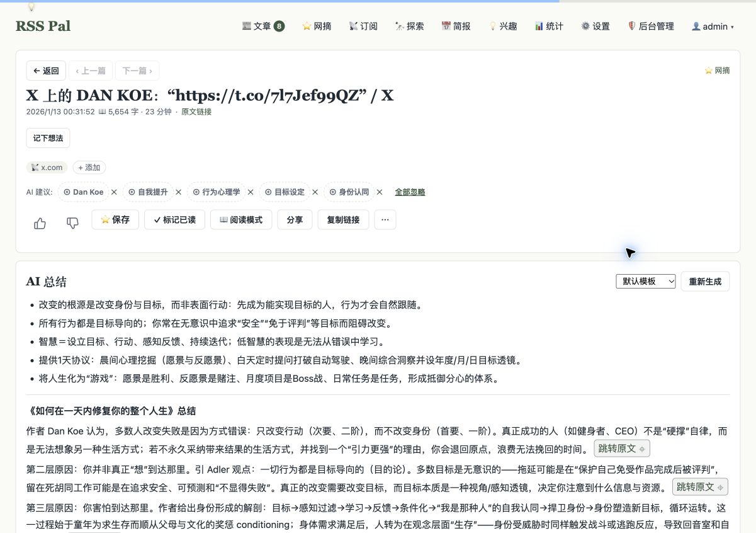The image size is (756, 533).
Task: Dismiss the 自我提升 tag suggestion
Action: tap(178, 192)
